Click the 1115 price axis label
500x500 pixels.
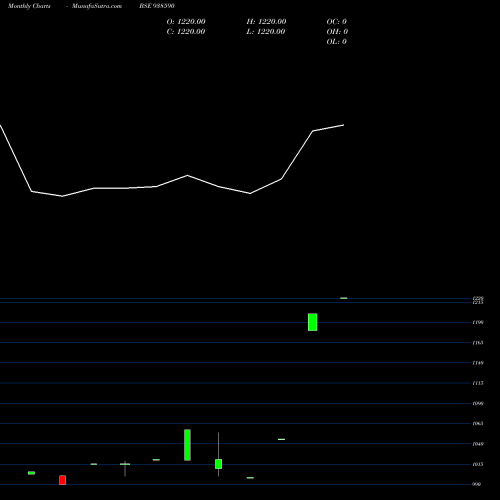478,383
